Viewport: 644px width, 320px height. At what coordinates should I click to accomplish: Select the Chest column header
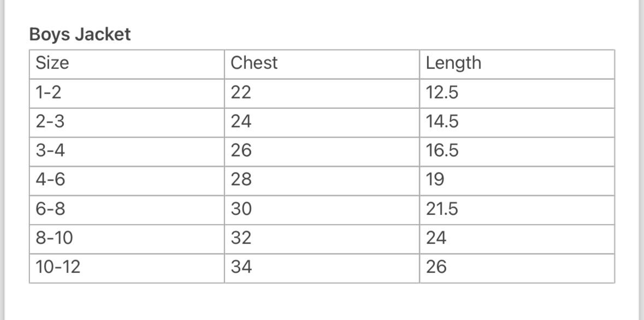coord(254,63)
